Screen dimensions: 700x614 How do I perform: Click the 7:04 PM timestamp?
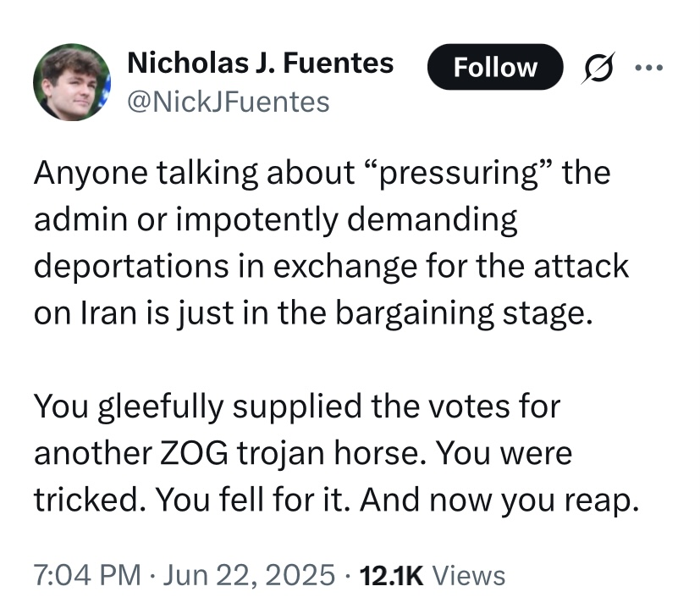(87, 575)
